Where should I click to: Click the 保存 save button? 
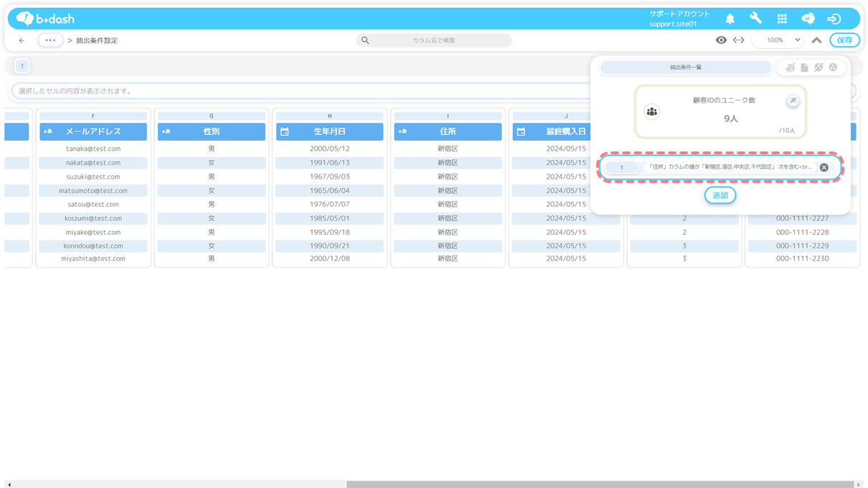pos(844,40)
